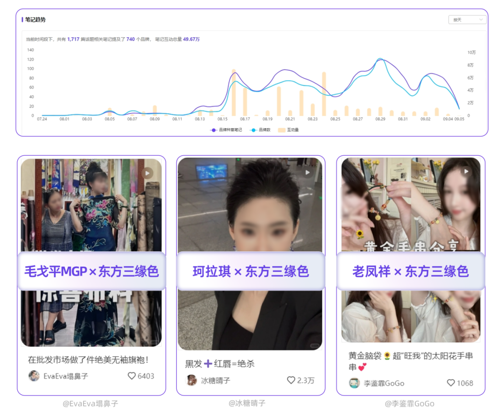Open author name 冰糖晴子 in the card

tap(215, 380)
